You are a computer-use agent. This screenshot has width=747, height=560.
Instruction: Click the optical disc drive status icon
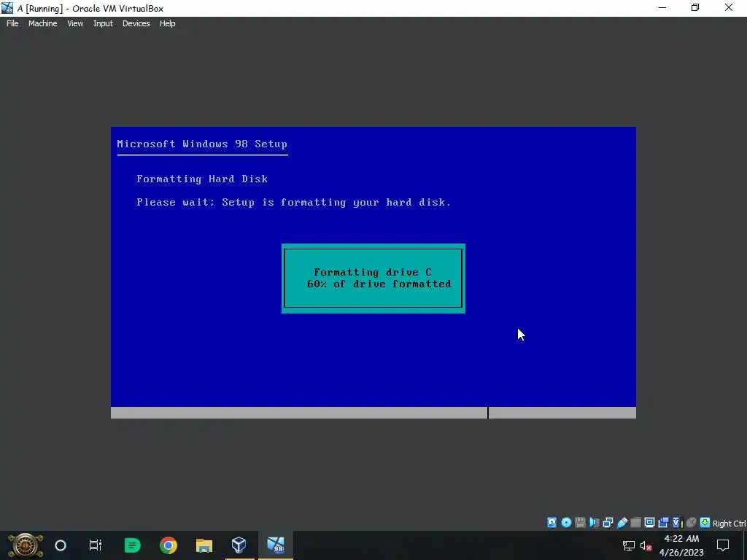pos(566,522)
